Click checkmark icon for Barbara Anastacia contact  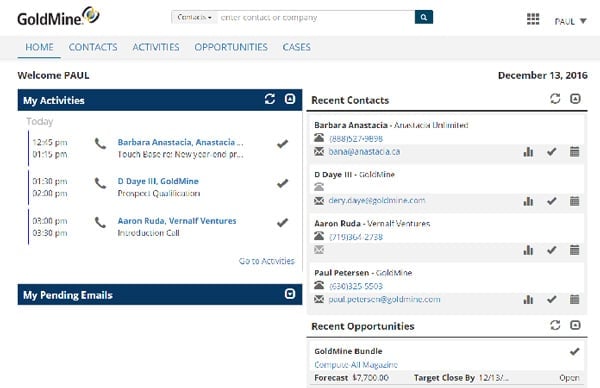(551, 152)
